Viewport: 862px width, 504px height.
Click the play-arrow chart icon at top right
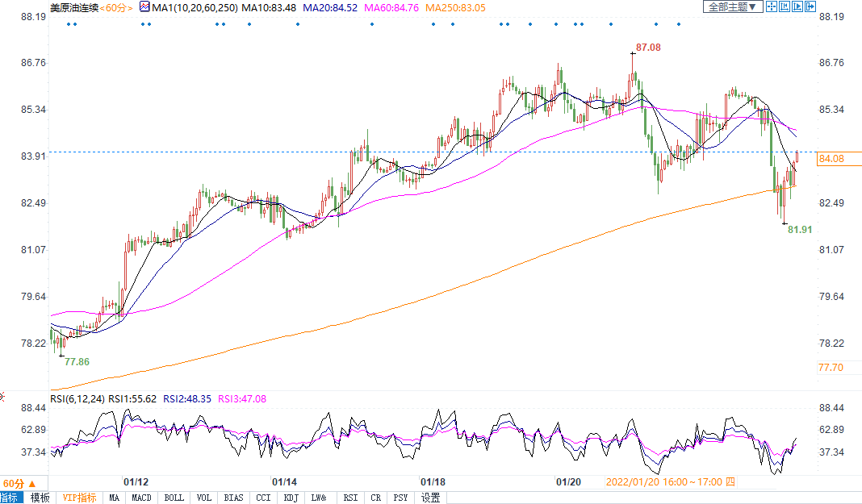pos(797,7)
